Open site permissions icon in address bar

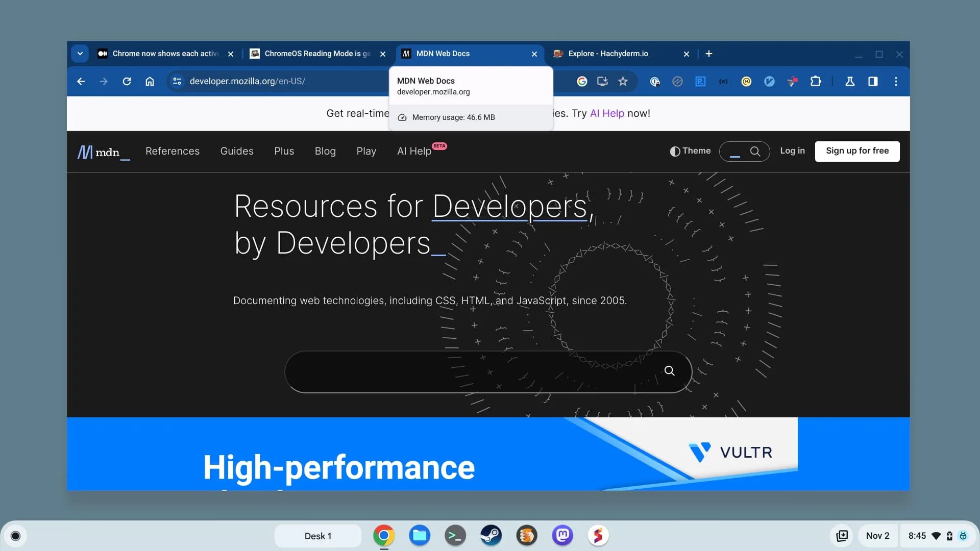[x=177, y=81]
